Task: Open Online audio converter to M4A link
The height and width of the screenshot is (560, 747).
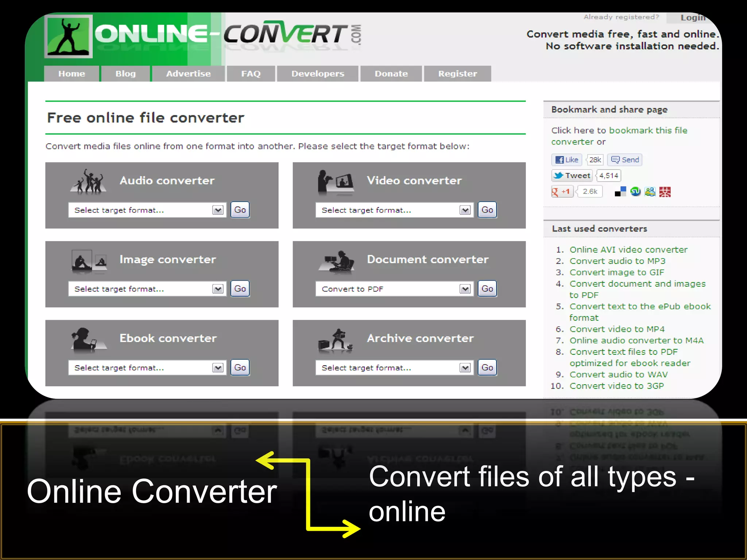Action: [x=636, y=341]
